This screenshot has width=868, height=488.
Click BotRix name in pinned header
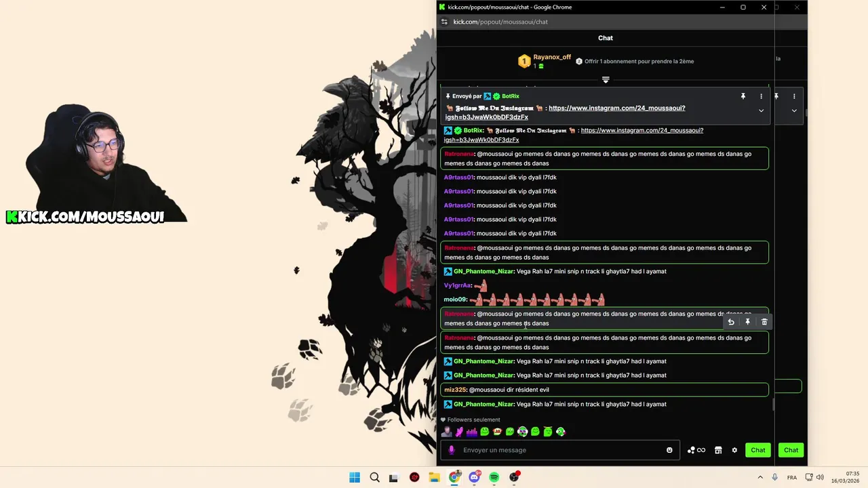(511, 96)
